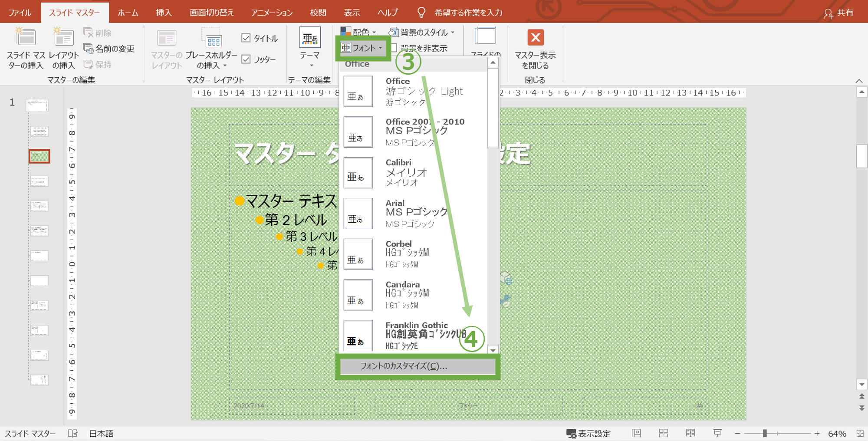Screen dimensions: 868x441
Task: Uncheck the タイトル checkbox
Action: pyautogui.click(x=246, y=38)
